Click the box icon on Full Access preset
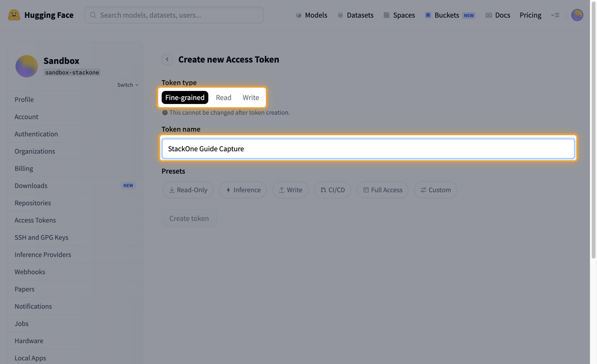Image resolution: width=597 pixels, height=364 pixels. click(366, 190)
